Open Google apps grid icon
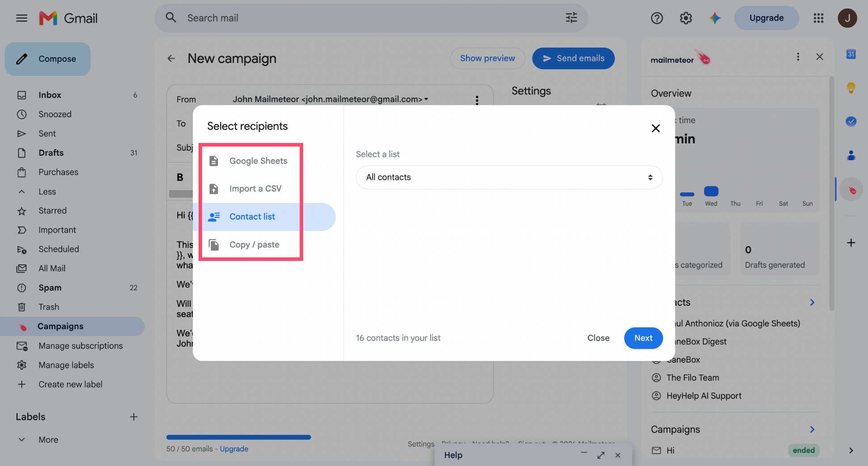 coord(818,18)
